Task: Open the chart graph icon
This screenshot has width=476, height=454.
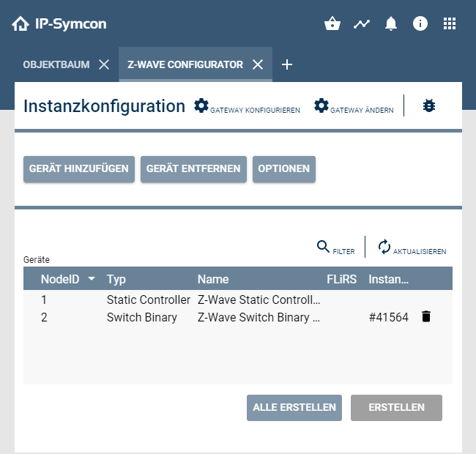Action: pyautogui.click(x=362, y=24)
